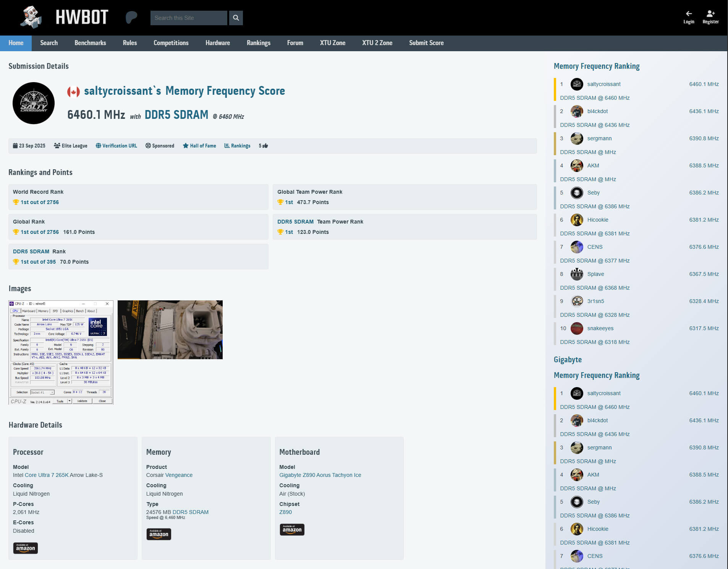Open the Core Ultra 7 265K link
728x569 pixels.
pos(47,475)
